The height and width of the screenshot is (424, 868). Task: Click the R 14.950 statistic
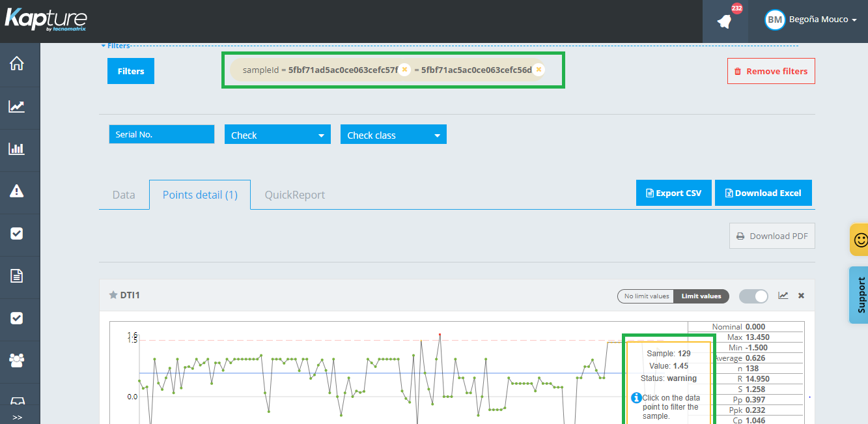tap(753, 379)
